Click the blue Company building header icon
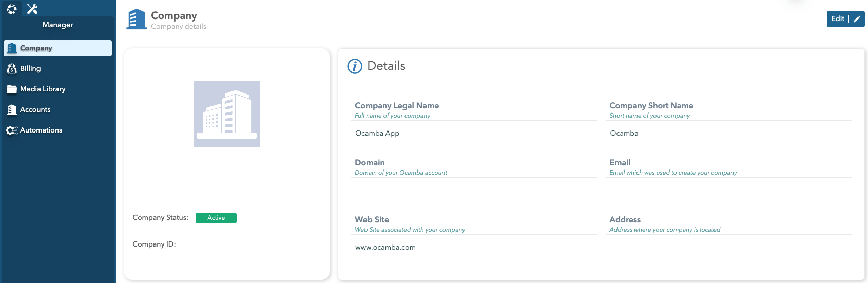This screenshot has width=868, height=283. tap(137, 20)
